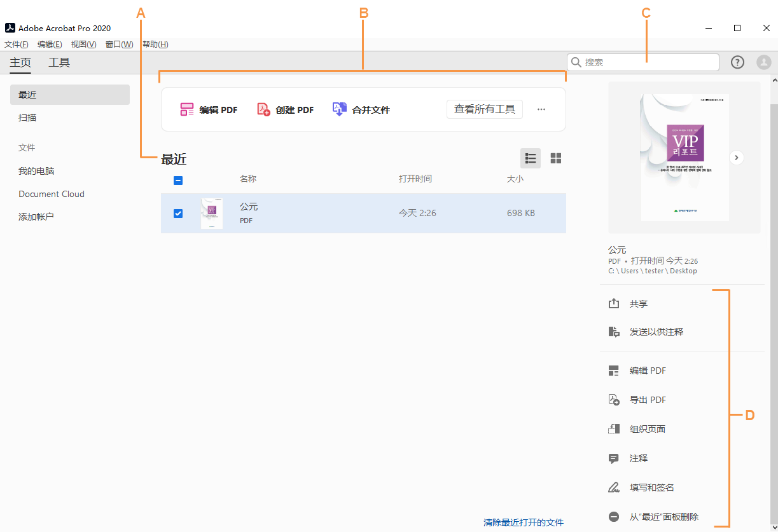This screenshot has height=532, width=778.
Task: Open the 文件 menu
Action: pos(16,44)
